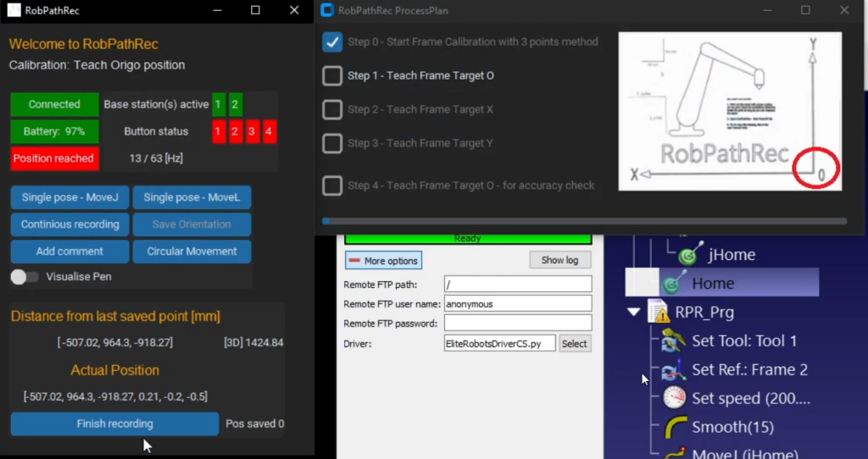Select Set speed (200... instruction
This screenshot has width=868, height=459.
tap(751, 398)
